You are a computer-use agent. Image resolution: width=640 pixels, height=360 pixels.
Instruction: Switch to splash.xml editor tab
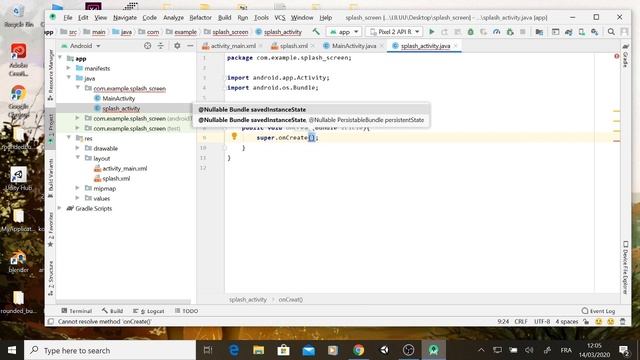(293, 46)
